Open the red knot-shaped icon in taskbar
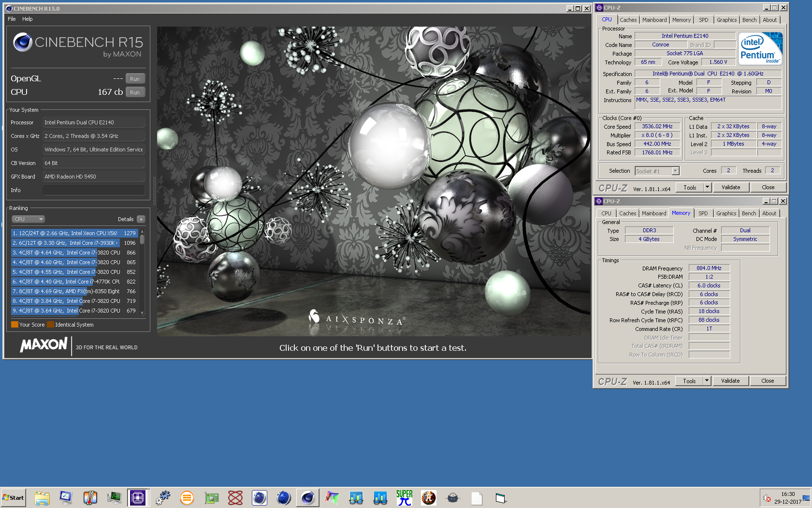Viewport: 812px width, 508px height. [x=235, y=498]
